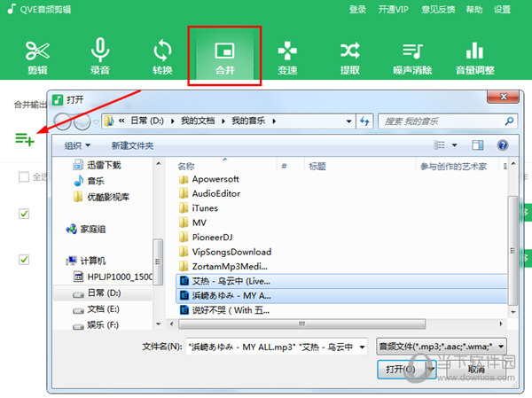
Task: Select 家庭组 in the navigation pane
Action: [86, 229]
